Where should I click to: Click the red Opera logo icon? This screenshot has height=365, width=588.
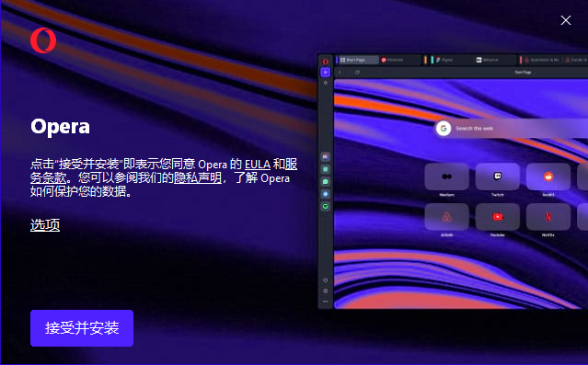pos(43,40)
